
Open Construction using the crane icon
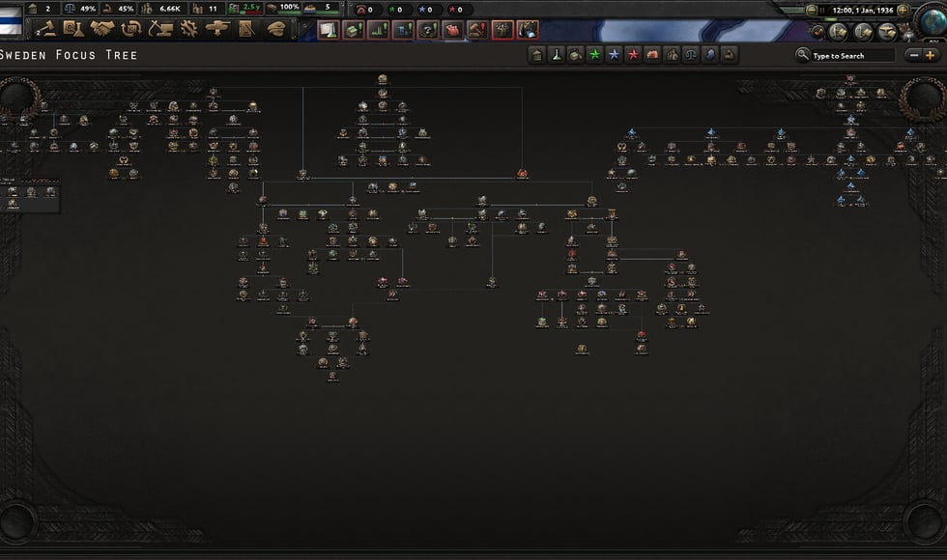[160, 29]
